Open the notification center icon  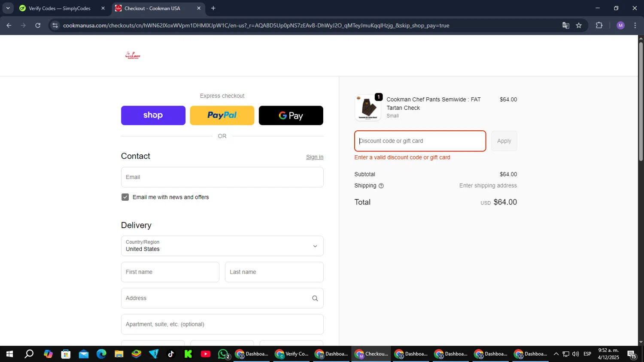click(632, 354)
